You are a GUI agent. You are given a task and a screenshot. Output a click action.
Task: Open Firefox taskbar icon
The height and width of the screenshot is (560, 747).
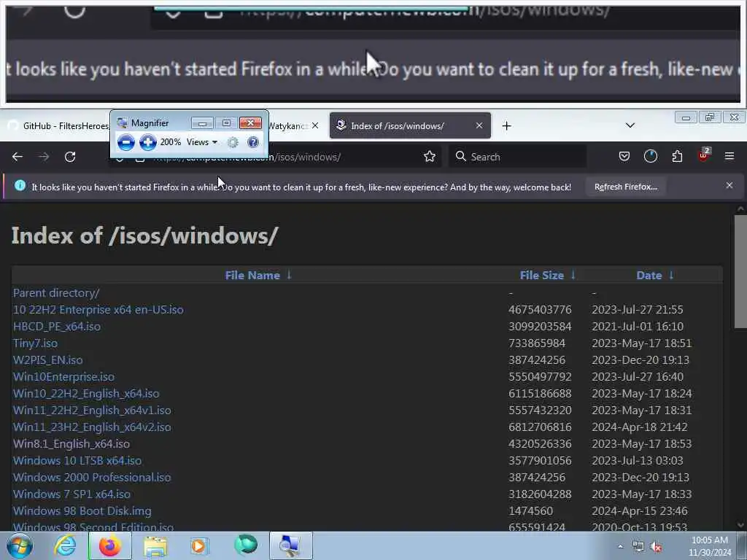click(x=110, y=545)
